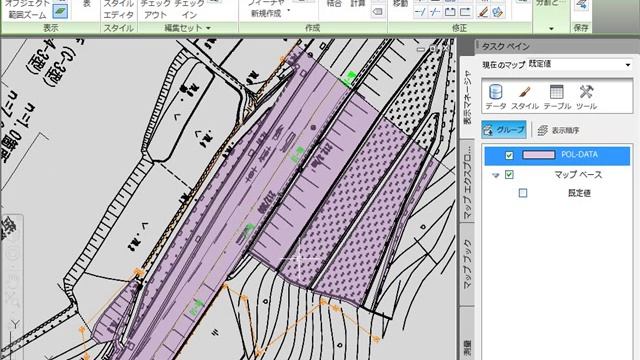Click the blue polygon edit icon in 修正
This screenshot has width=640, height=360.
pyautogui.click(x=498, y=12)
